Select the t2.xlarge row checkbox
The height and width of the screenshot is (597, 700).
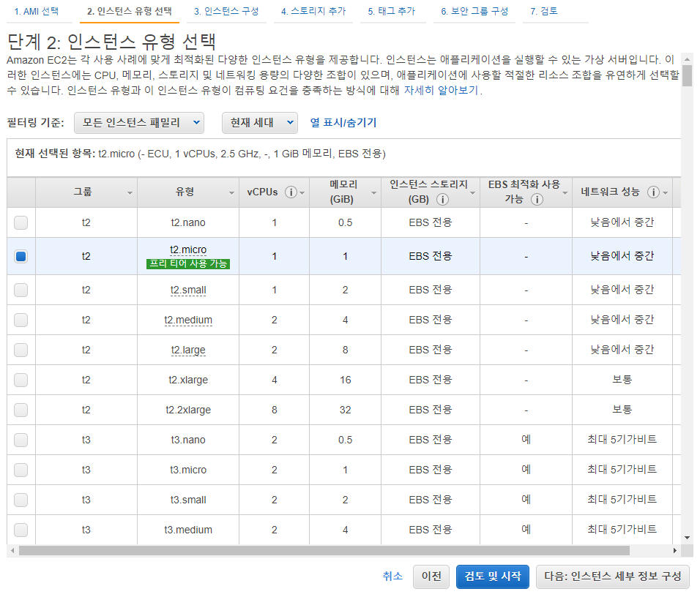(21, 380)
